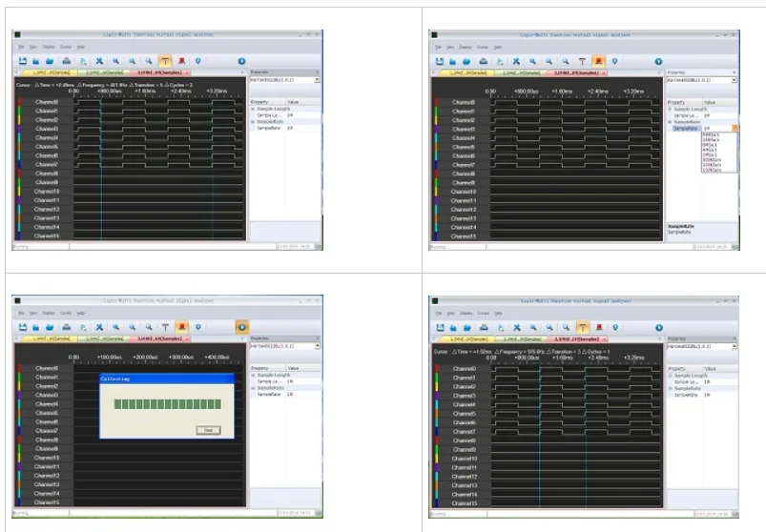Select the T cursor tool in the SampleRate-list window

(582, 62)
